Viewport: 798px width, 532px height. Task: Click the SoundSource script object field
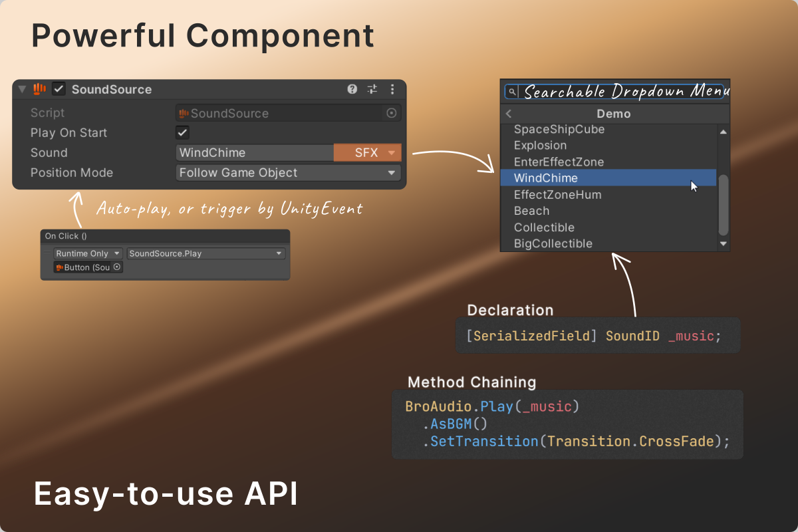pos(289,113)
